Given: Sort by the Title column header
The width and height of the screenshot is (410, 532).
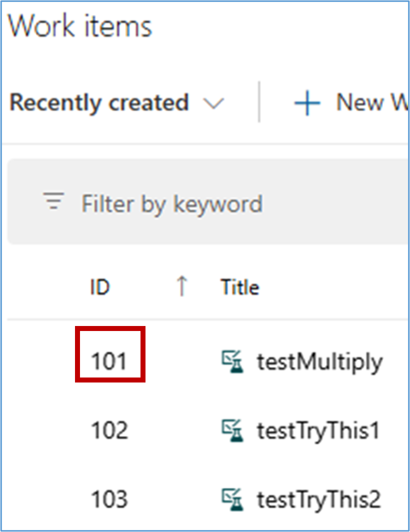Looking at the screenshot, I should (x=240, y=287).
